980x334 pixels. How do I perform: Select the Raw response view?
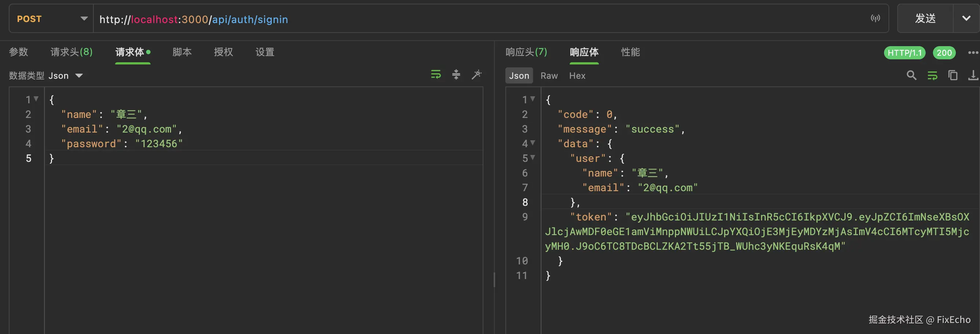pos(549,76)
